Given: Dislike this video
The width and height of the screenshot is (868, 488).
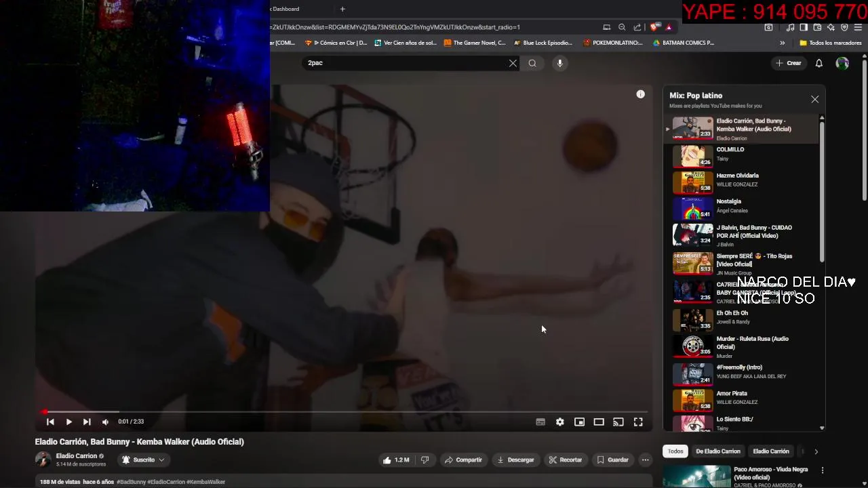Looking at the screenshot, I should (x=425, y=460).
